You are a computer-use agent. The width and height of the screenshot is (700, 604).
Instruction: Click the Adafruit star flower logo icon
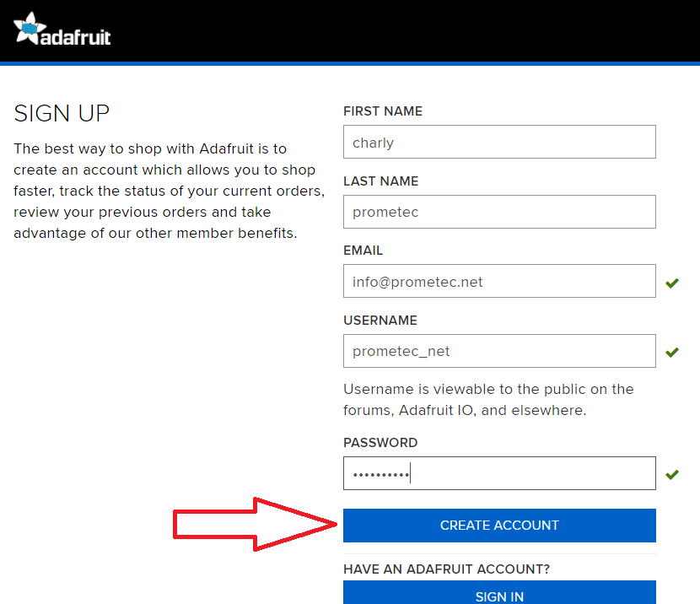pos(29,29)
